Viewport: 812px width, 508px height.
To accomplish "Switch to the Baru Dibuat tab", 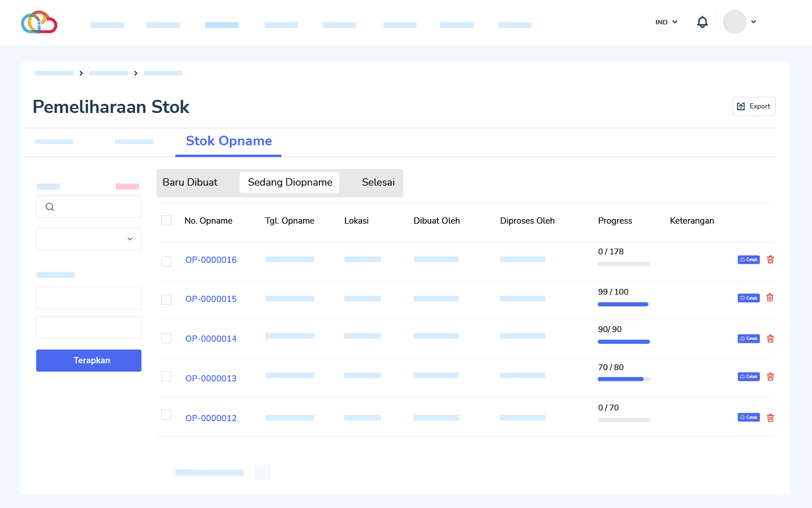I will click(190, 183).
